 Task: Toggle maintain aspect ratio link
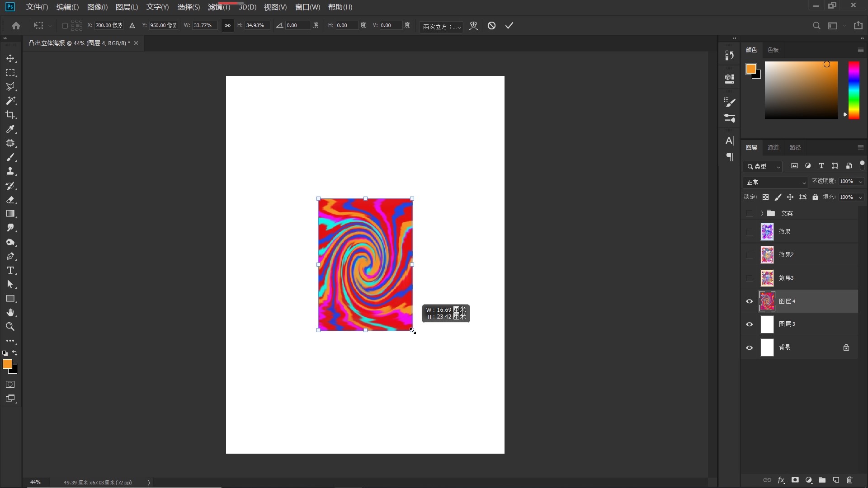[227, 26]
